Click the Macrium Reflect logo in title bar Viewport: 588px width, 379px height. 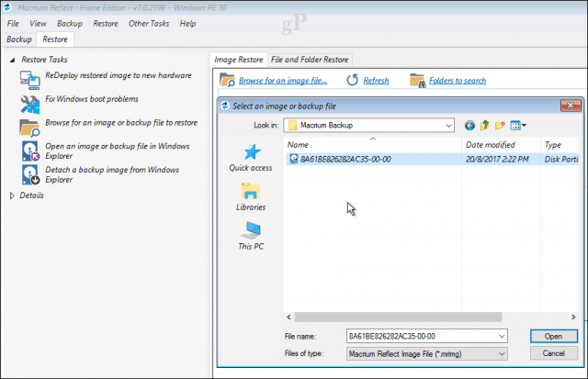click(x=7, y=7)
